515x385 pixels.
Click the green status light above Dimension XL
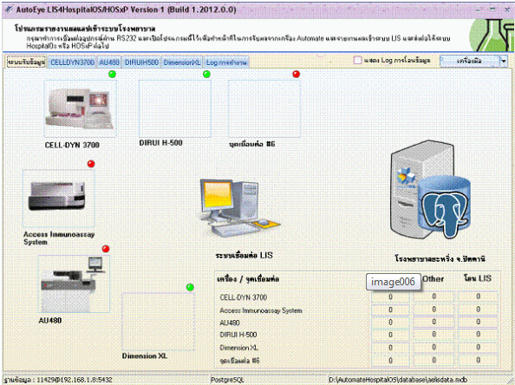[x=190, y=287]
